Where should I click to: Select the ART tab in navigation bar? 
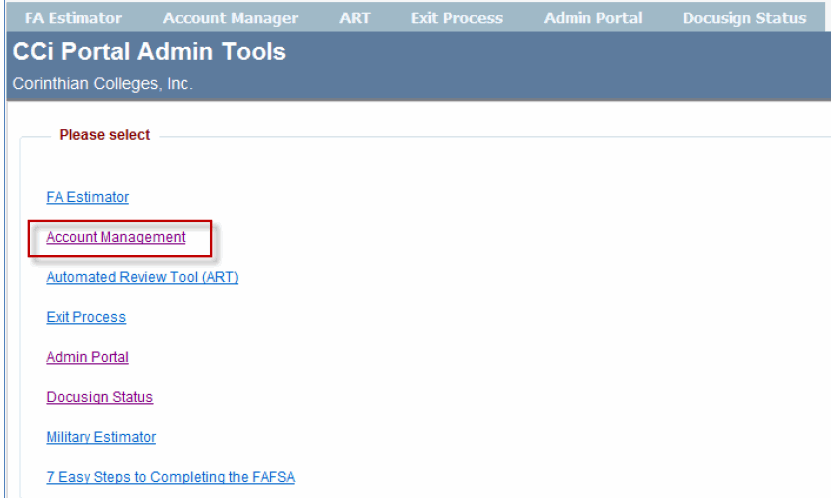click(354, 18)
